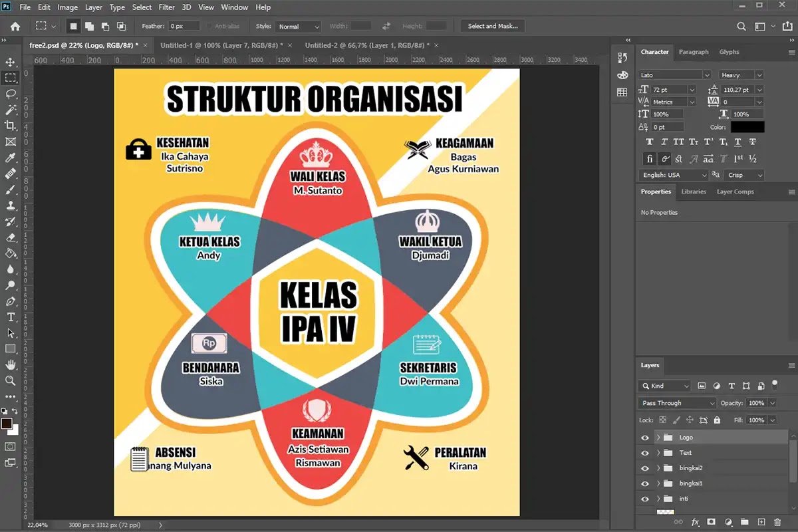The width and height of the screenshot is (798, 532).
Task: Delete layer with the trash icon
Action: (777, 523)
